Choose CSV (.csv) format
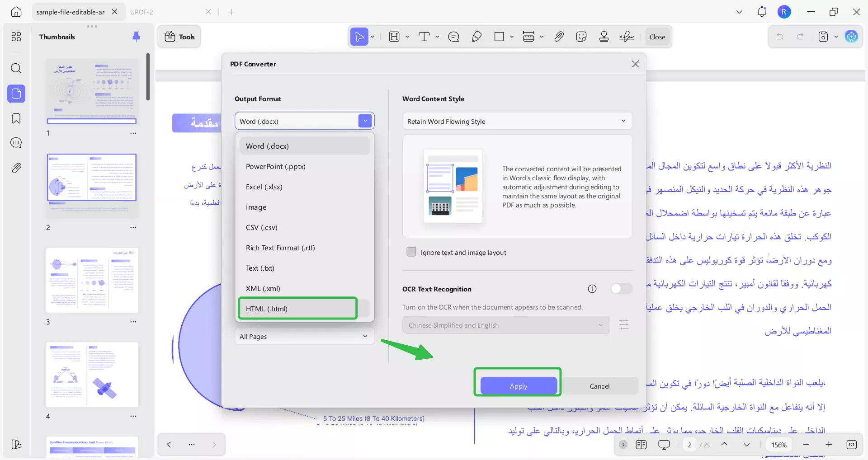The width and height of the screenshot is (868, 460). 305,227
